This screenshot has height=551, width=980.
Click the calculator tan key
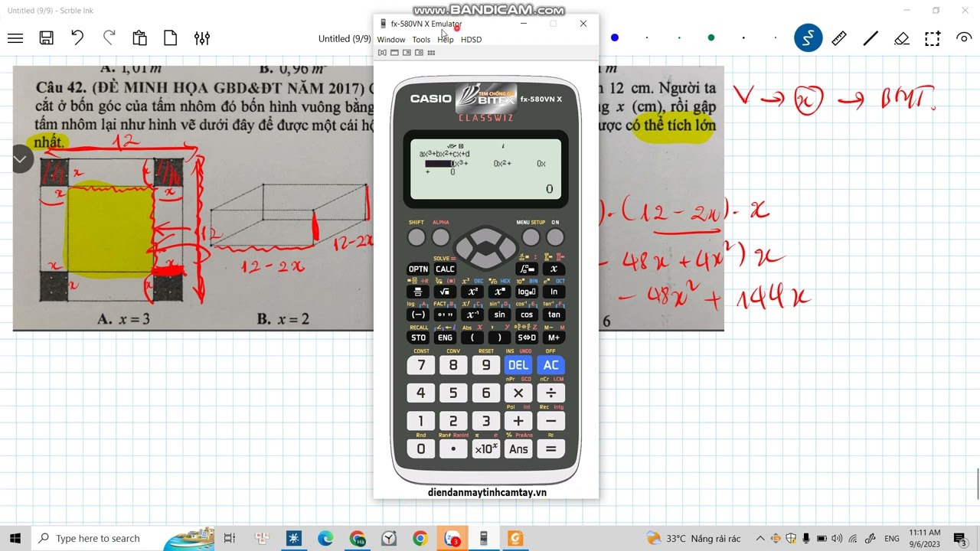[x=554, y=315]
